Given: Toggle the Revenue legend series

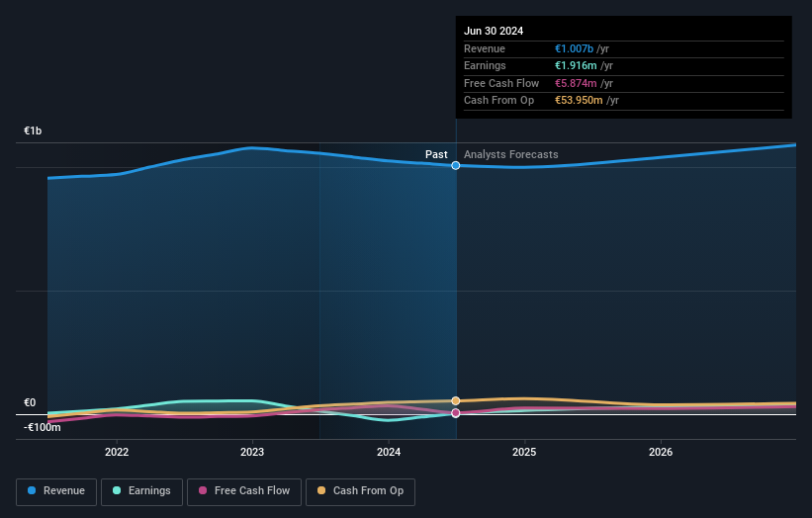Looking at the screenshot, I should point(56,491).
